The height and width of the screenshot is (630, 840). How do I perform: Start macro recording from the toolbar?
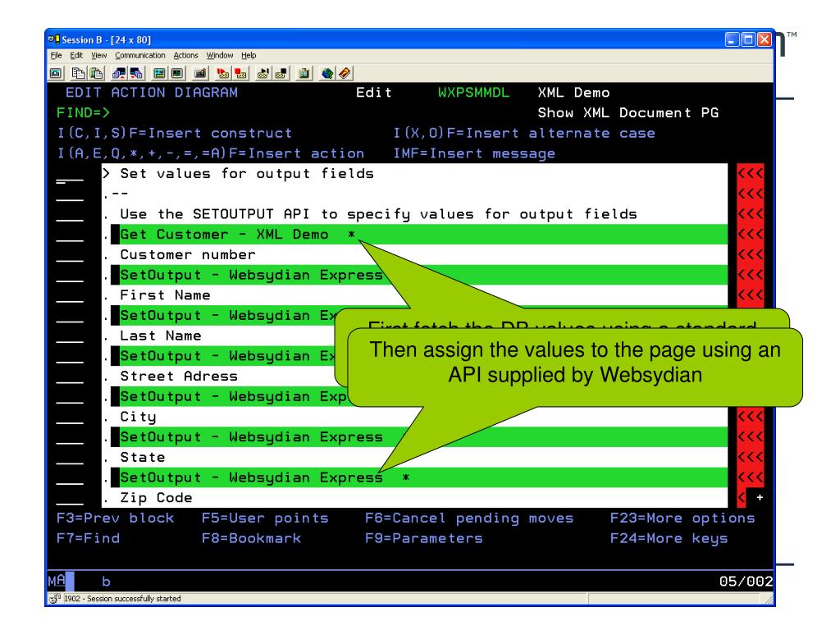(223, 73)
